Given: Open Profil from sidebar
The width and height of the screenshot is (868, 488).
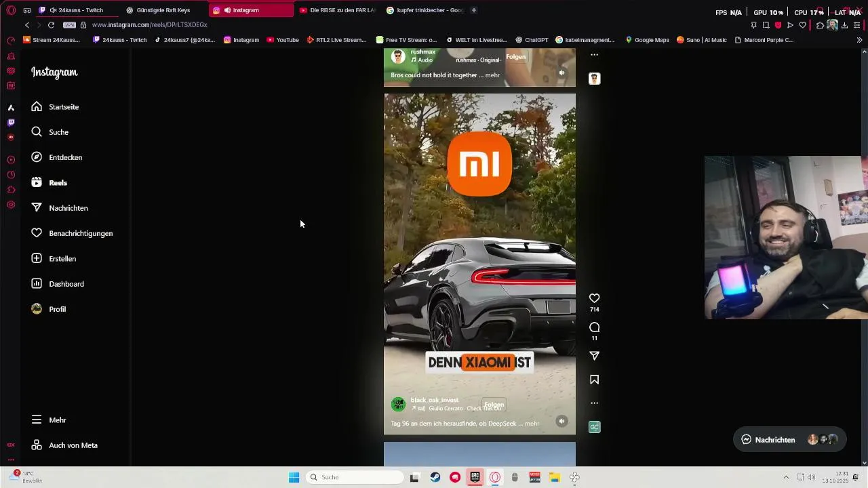Looking at the screenshot, I should point(48,309).
